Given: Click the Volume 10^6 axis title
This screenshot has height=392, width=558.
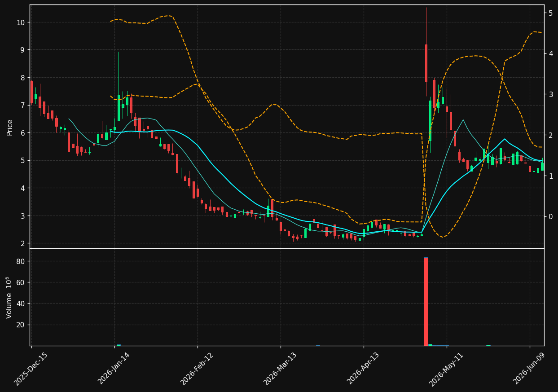Looking at the screenshot, I should [9, 297].
